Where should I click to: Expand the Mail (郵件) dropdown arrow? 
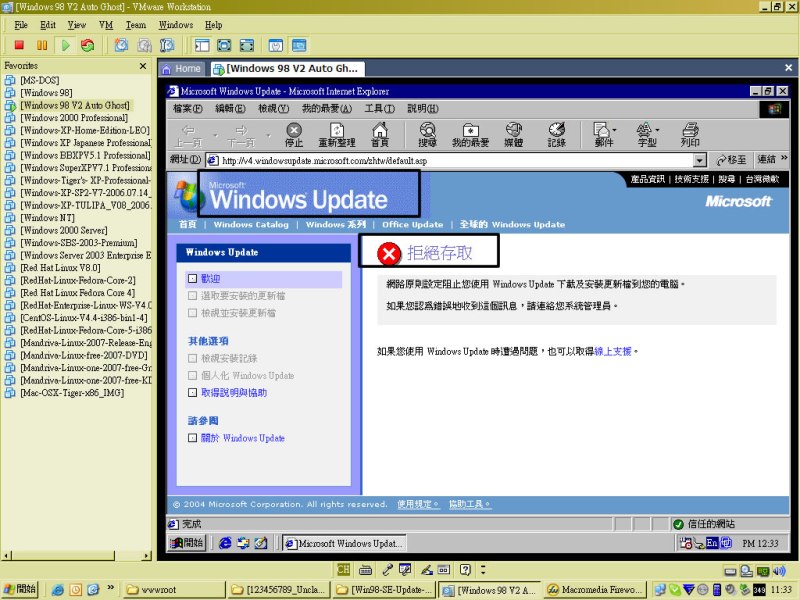tap(614, 130)
